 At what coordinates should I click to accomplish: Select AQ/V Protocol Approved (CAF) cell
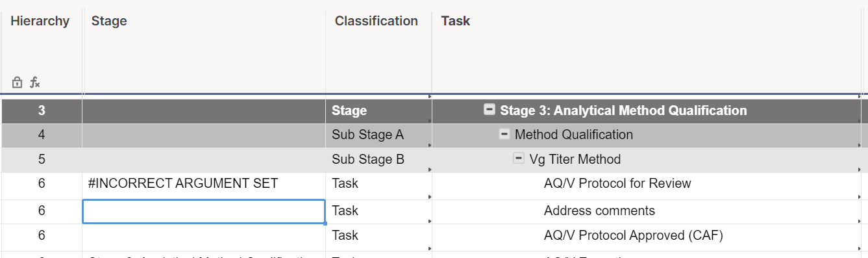click(645, 235)
